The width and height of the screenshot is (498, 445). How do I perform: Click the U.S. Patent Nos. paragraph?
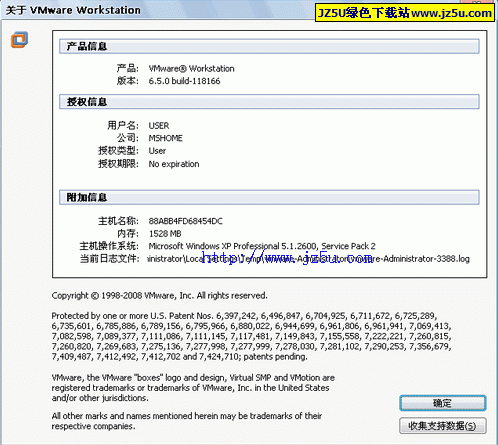[x=251, y=336]
